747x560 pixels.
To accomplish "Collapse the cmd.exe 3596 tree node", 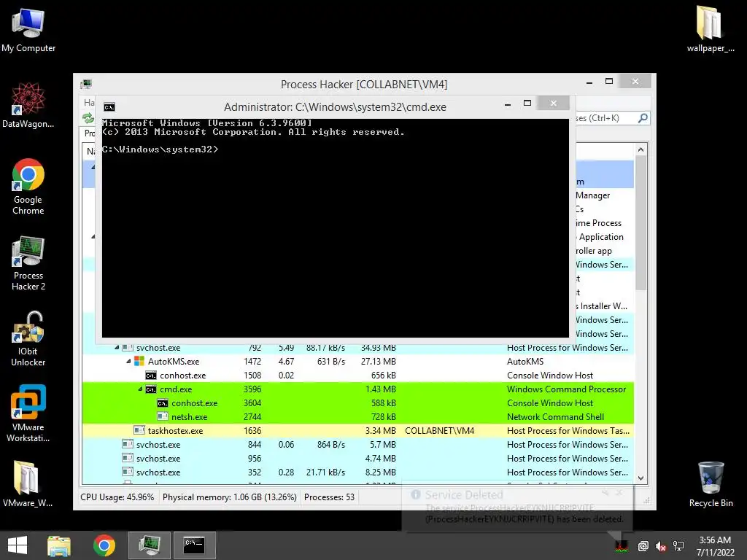I will [x=141, y=389].
